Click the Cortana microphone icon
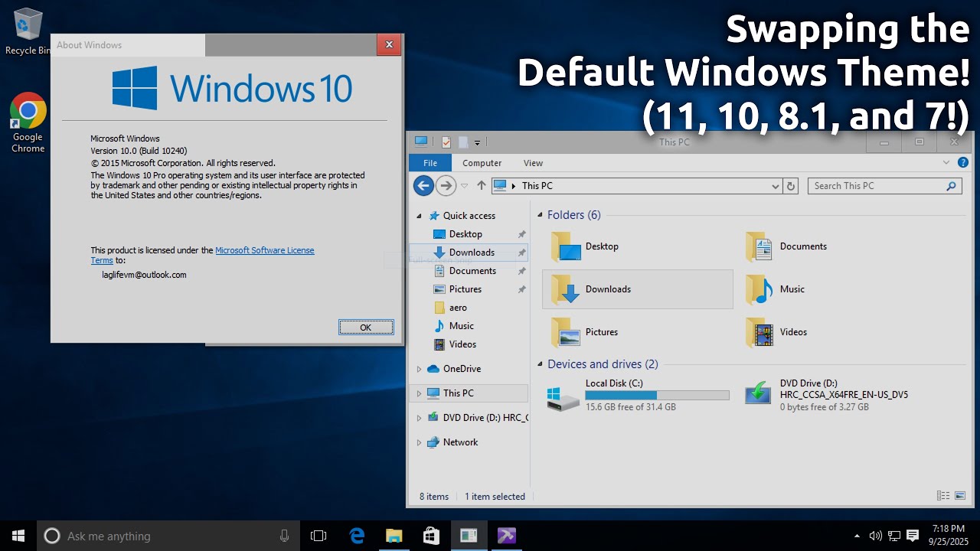Image resolution: width=980 pixels, height=551 pixels. click(284, 536)
